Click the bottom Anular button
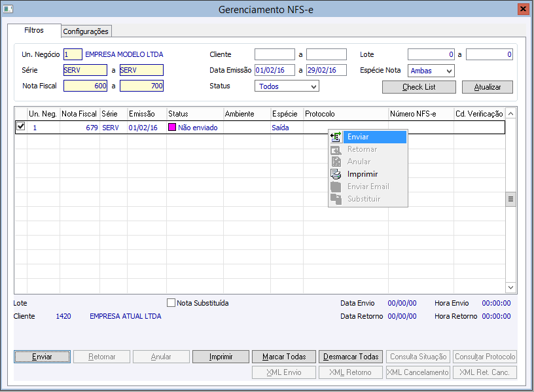The height and width of the screenshot is (392, 534). (161, 357)
